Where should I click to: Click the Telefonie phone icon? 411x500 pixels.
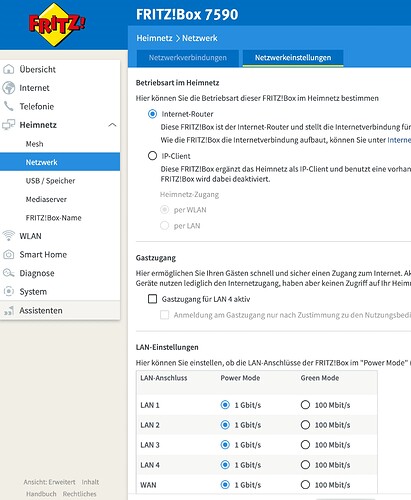click(x=9, y=106)
